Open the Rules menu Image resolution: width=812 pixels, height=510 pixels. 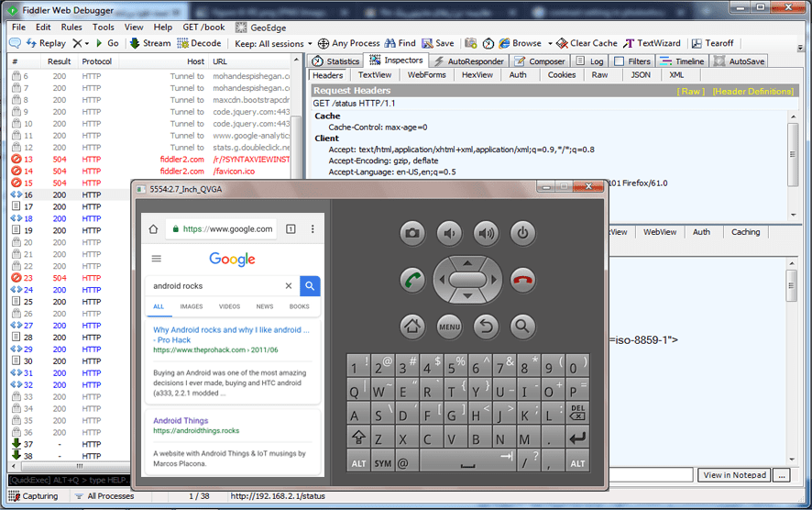pos(71,28)
